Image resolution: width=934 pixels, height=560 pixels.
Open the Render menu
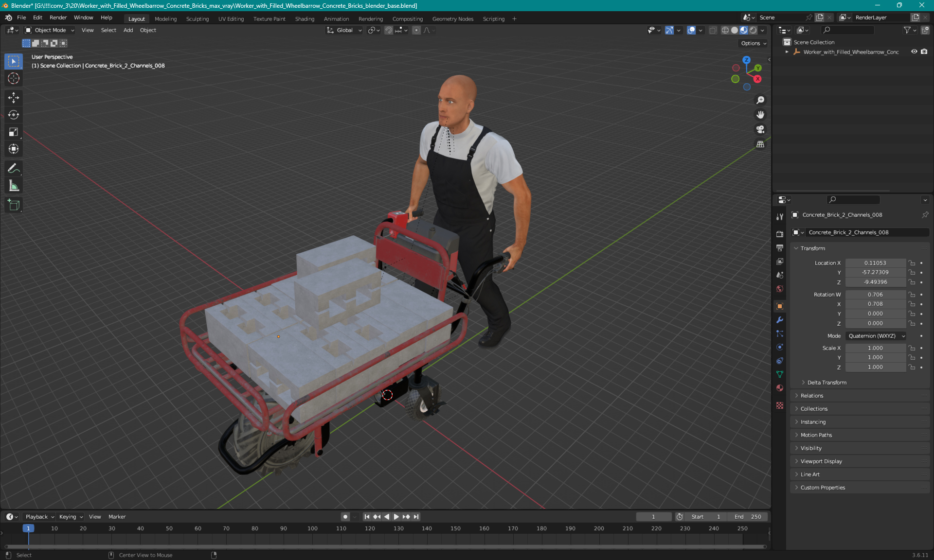[58, 17]
